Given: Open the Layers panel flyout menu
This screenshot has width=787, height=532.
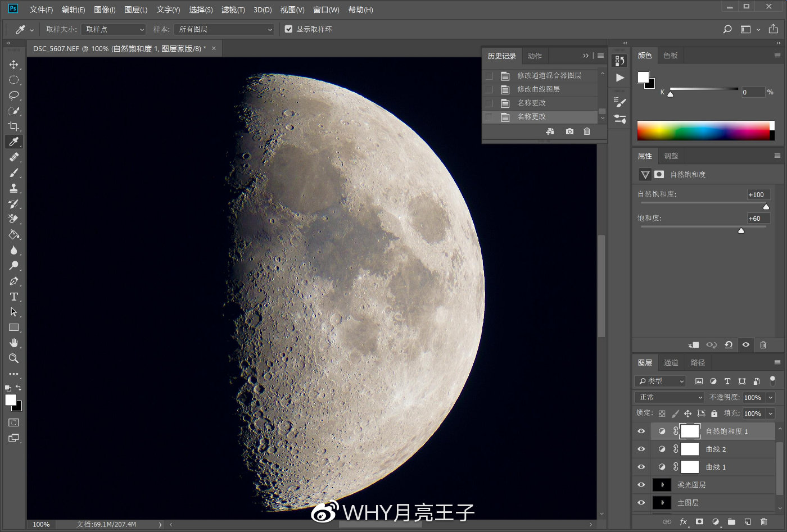Looking at the screenshot, I should pos(777,362).
